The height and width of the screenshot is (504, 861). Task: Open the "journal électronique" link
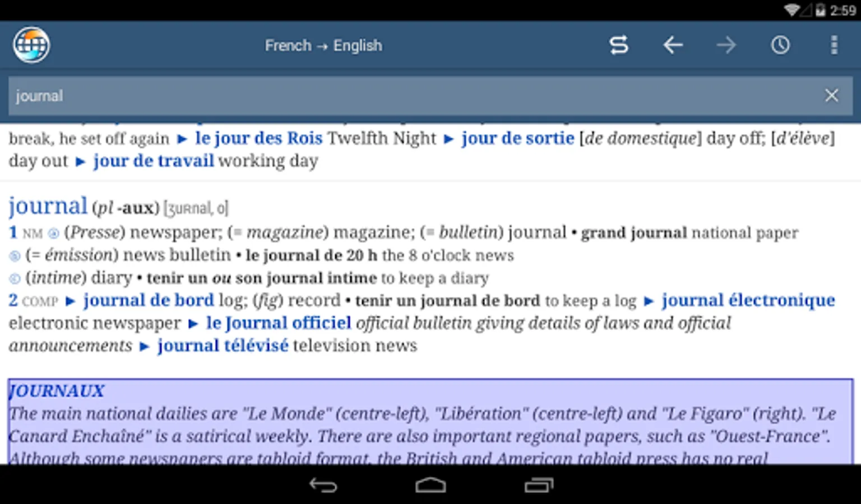[x=748, y=300]
